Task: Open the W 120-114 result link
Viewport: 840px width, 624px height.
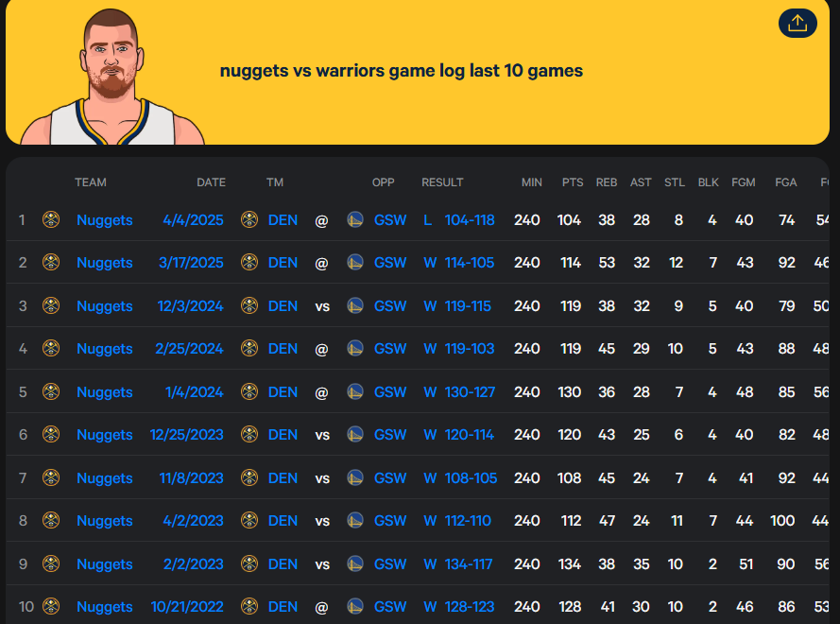Action: (x=459, y=434)
